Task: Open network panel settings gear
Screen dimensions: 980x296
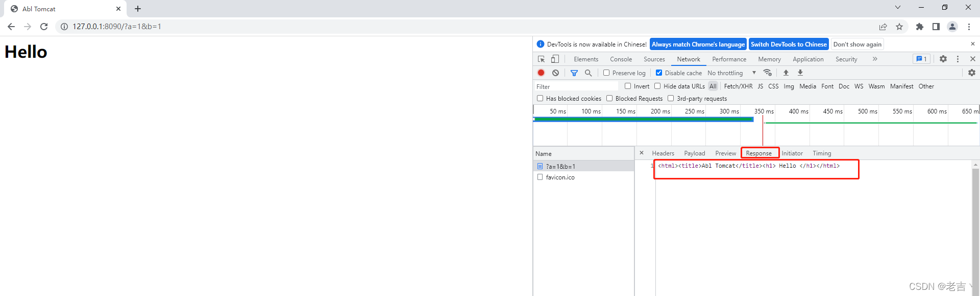Action: click(x=972, y=73)
